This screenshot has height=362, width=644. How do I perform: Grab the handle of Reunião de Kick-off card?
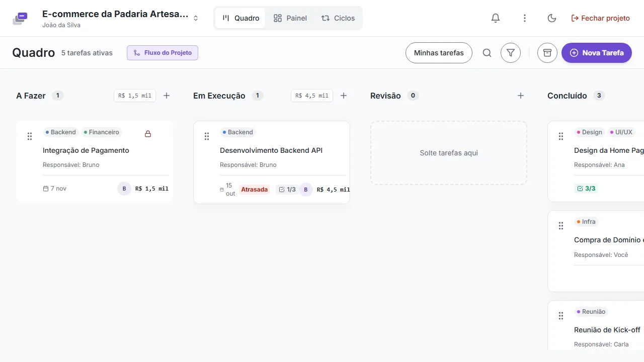click(x=561, y=316)
